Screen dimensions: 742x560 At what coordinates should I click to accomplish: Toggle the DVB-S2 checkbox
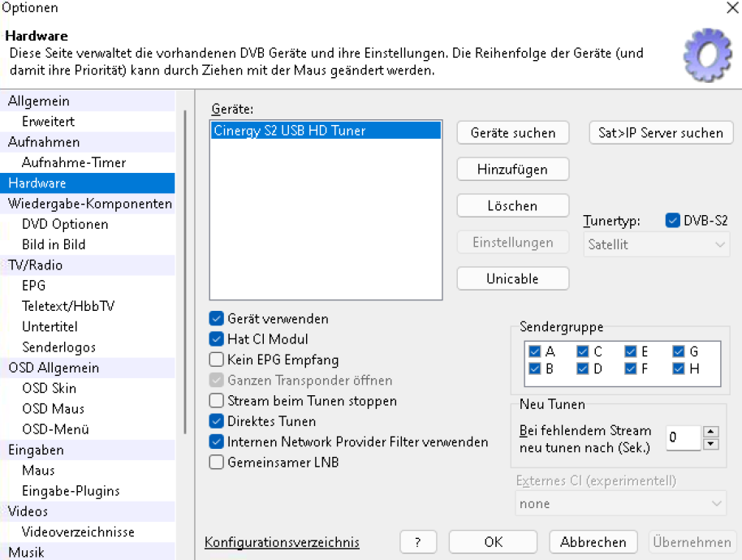coord(672,221)
